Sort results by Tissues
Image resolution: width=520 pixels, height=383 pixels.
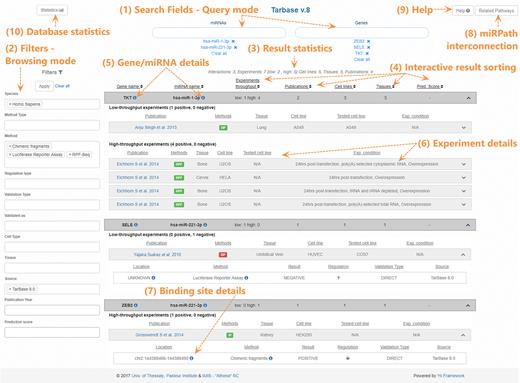click(x=385, y=86)
